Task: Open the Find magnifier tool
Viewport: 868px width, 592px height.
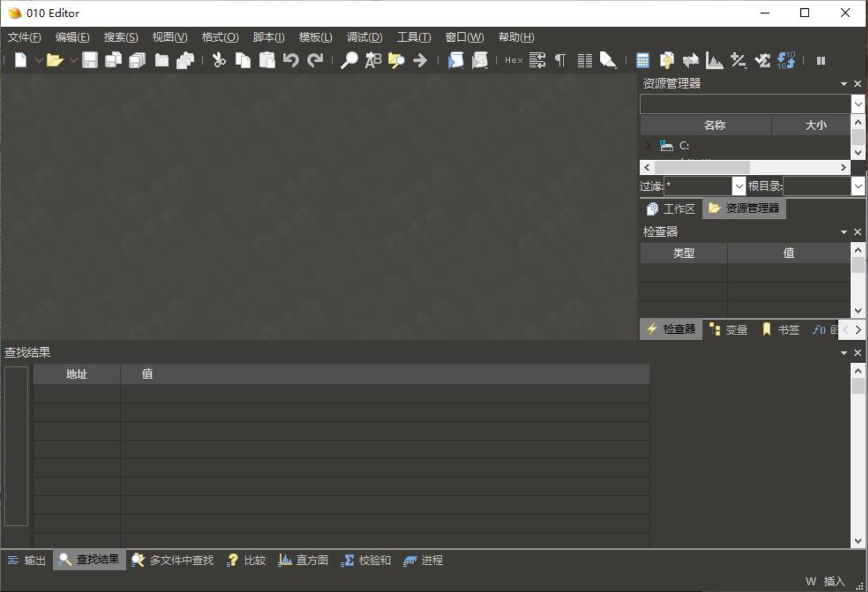Action: pos(349,60)
